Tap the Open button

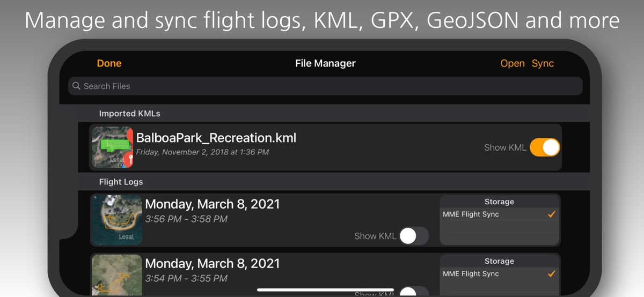(512, 63)
